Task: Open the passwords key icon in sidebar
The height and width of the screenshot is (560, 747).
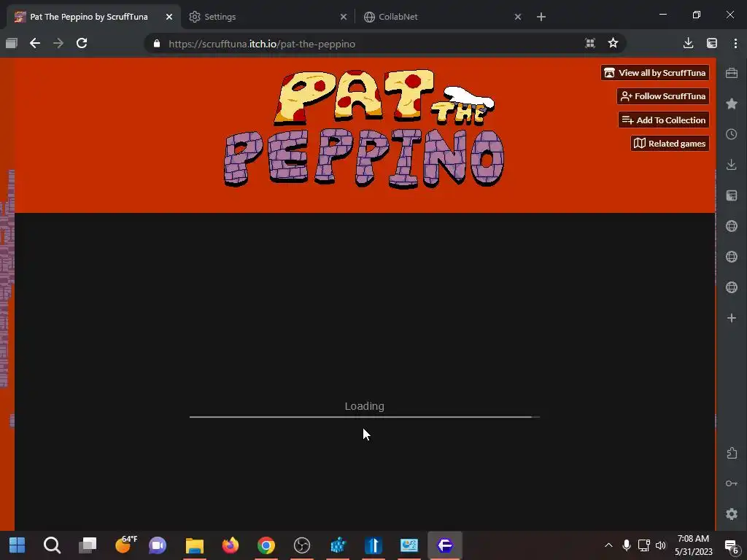Action: [732, 483]
